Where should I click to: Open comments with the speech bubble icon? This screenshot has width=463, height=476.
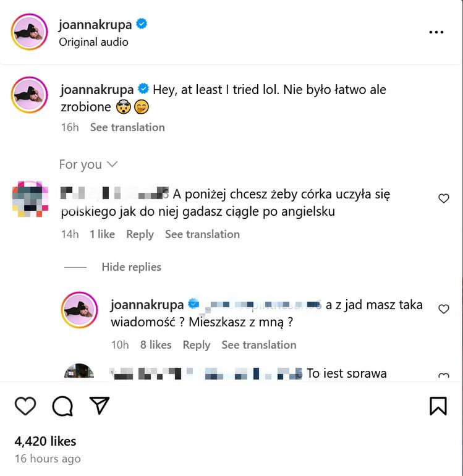[x=62, y=406]
